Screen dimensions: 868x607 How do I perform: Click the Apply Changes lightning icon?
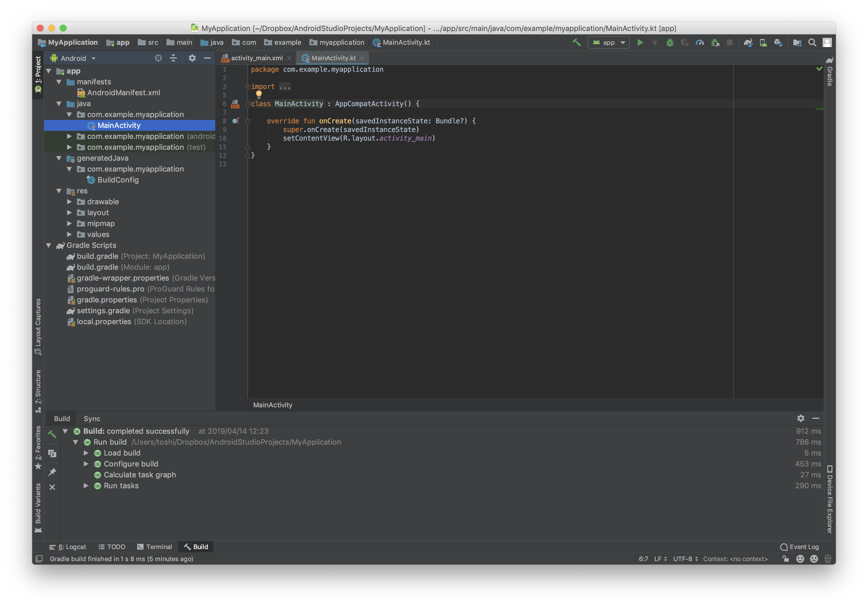[x=655, y=42]
